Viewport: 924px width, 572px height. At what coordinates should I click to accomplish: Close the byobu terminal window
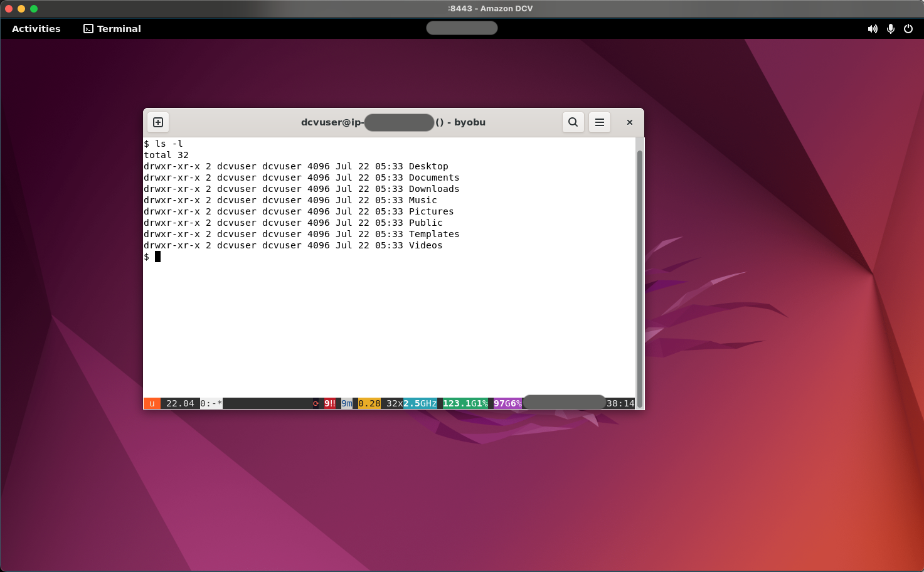(630, 122)
